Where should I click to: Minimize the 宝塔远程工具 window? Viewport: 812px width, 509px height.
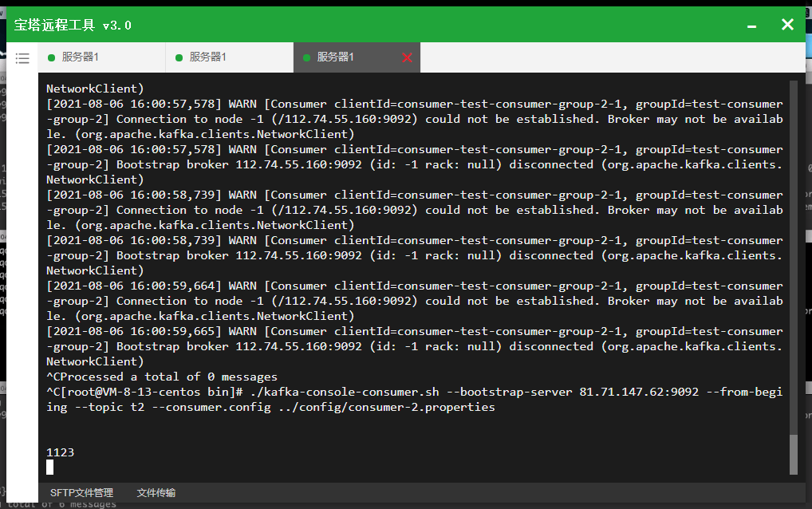coord(752,26)
